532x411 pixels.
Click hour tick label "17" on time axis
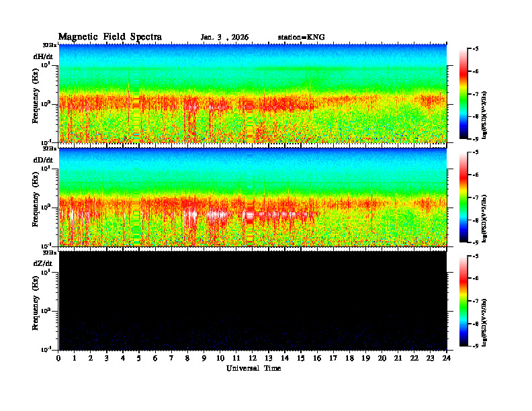[333, 358]
